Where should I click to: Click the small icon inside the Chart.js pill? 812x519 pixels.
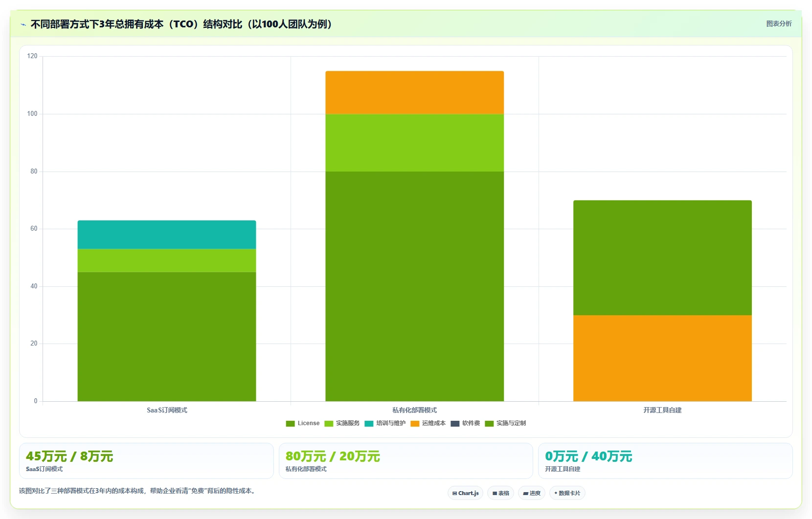[454, 494]
